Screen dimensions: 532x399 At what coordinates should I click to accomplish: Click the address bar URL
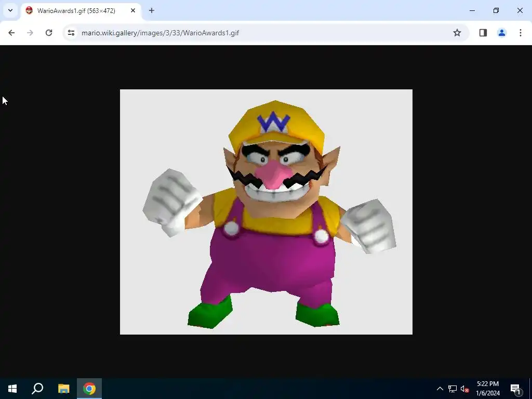tap(160, 33)
